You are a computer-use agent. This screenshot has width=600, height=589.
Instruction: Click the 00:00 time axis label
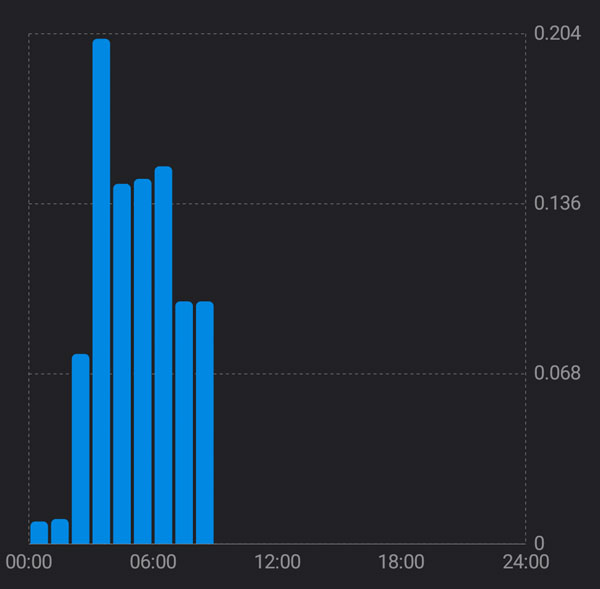tap(29, 562)
